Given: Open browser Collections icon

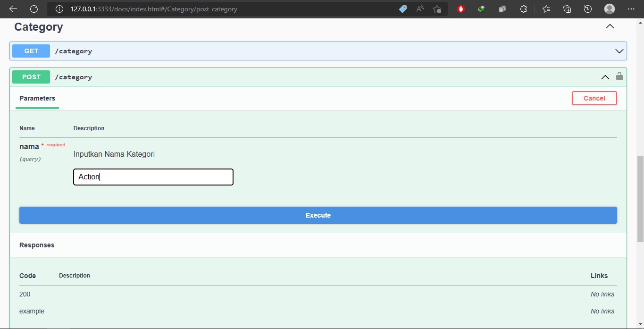Looking at the screenshot, I should [x=567, y=9].
